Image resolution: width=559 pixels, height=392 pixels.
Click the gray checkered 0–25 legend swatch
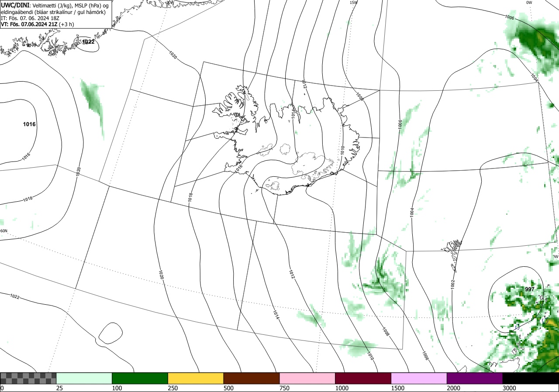(x=28, y=378)
